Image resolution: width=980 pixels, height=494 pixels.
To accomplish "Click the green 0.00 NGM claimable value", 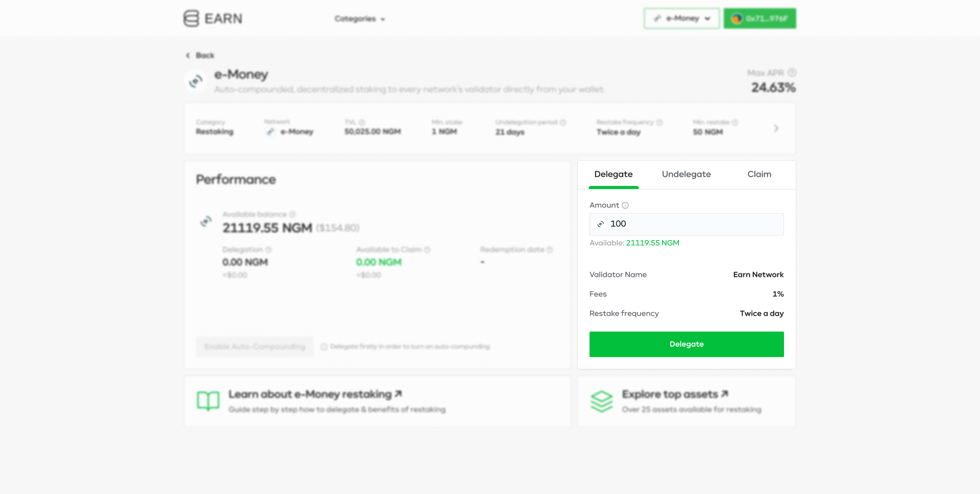I will coord(379,262).
